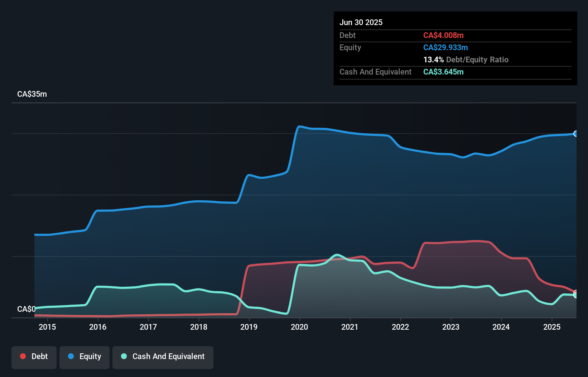
Task: Click the CA$35m y-axis label
Action: 32,94
